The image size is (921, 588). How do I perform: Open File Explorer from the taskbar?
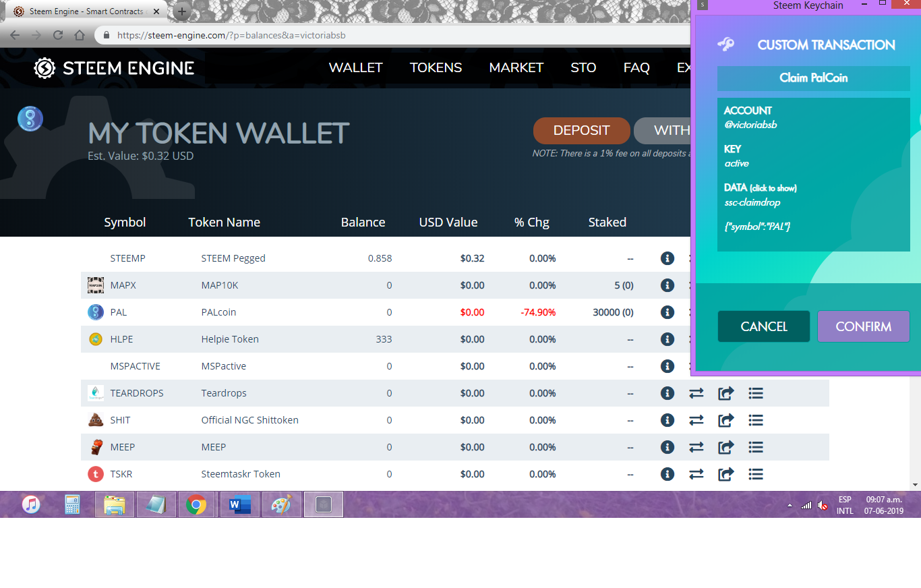[114, 504]
